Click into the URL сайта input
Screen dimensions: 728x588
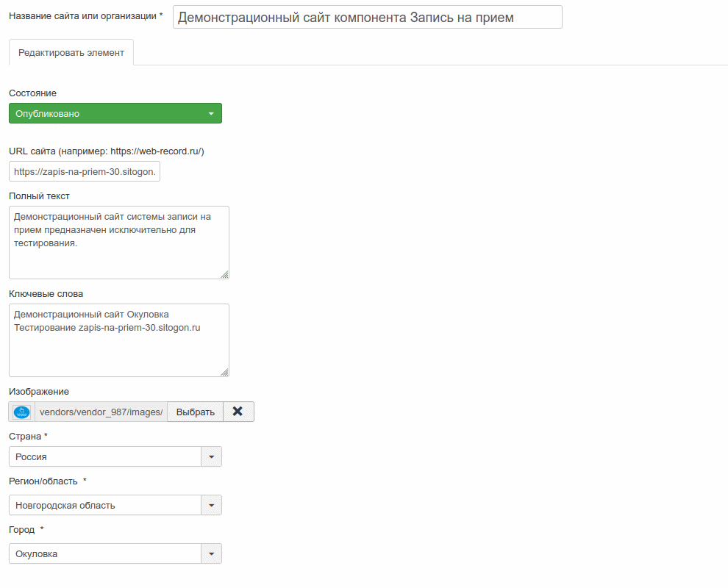tap(85, 171)
